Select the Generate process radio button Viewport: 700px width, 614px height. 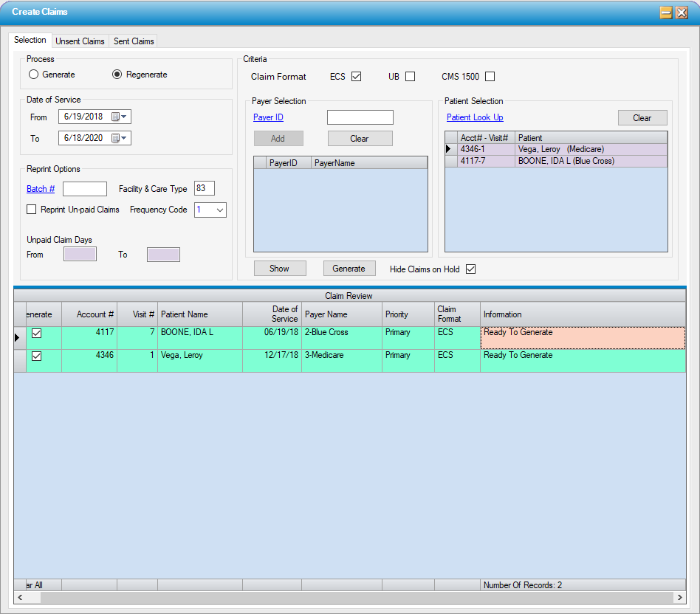[33, 75]
